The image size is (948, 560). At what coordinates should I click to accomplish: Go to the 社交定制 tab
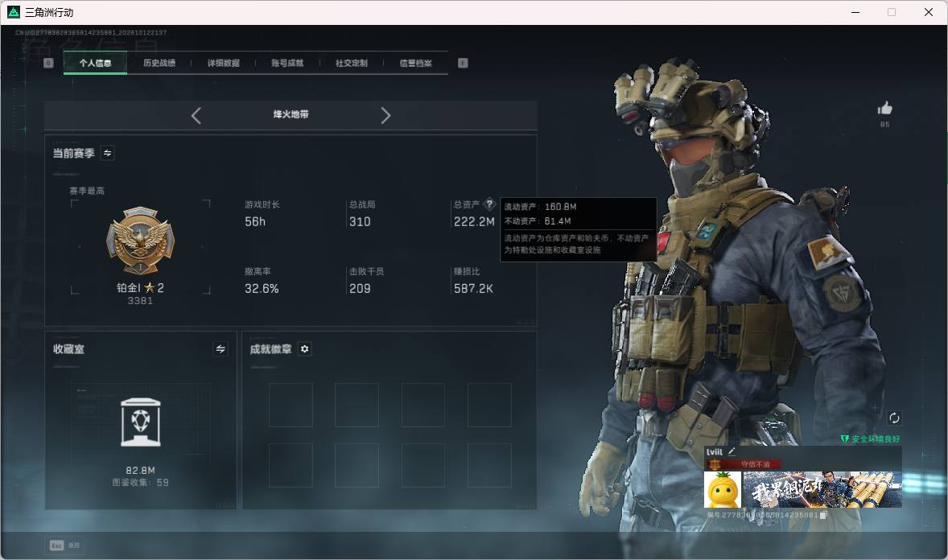[351, 63]
